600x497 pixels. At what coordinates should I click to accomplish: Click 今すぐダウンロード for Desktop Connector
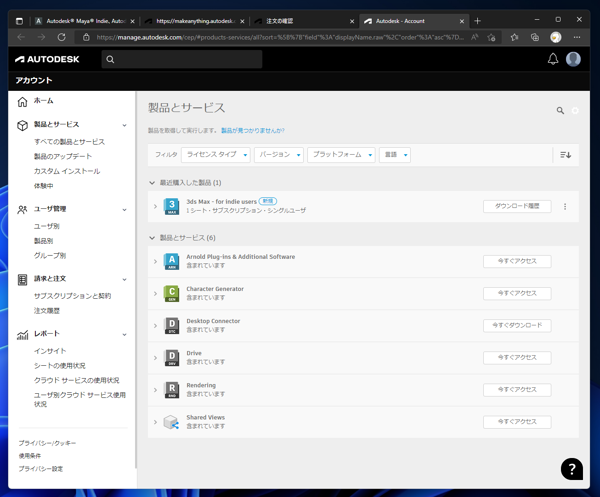[x=517, y=326]
